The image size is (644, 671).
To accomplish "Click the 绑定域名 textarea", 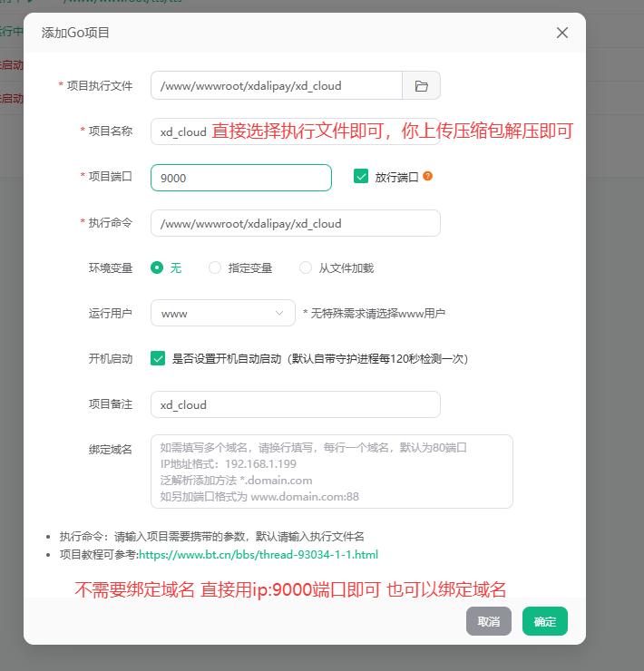I will (x=331, y=472).
